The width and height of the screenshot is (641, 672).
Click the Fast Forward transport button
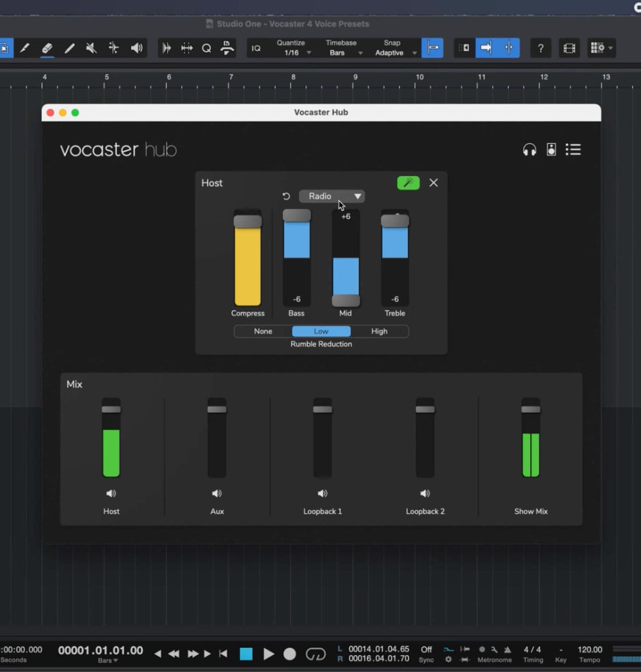point(194,654)
